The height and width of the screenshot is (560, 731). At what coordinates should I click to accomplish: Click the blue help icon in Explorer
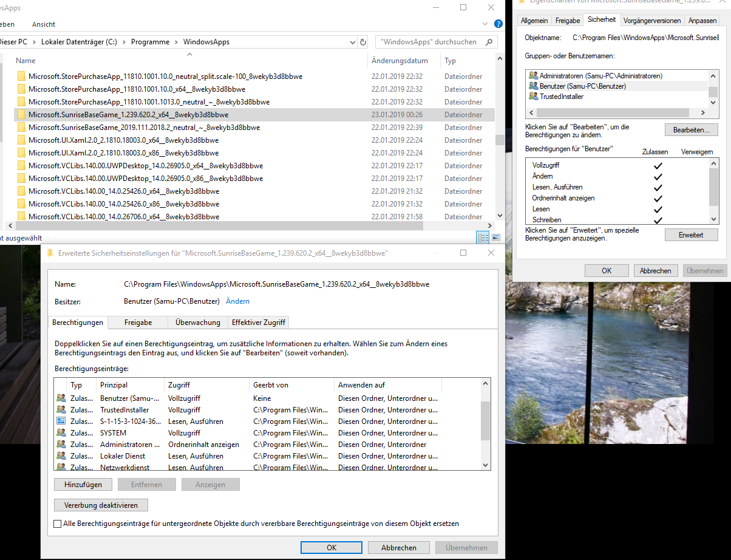[x=498, y=24]
